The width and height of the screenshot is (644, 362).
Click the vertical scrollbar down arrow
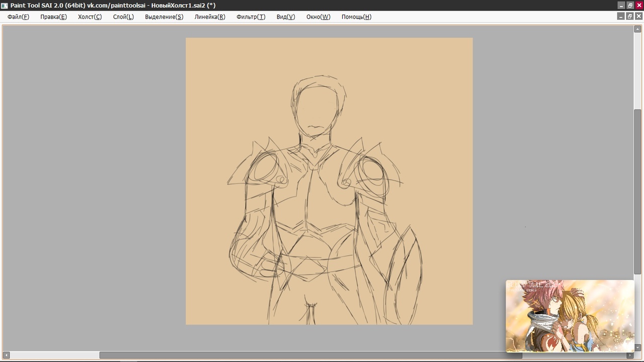[637, 347]
